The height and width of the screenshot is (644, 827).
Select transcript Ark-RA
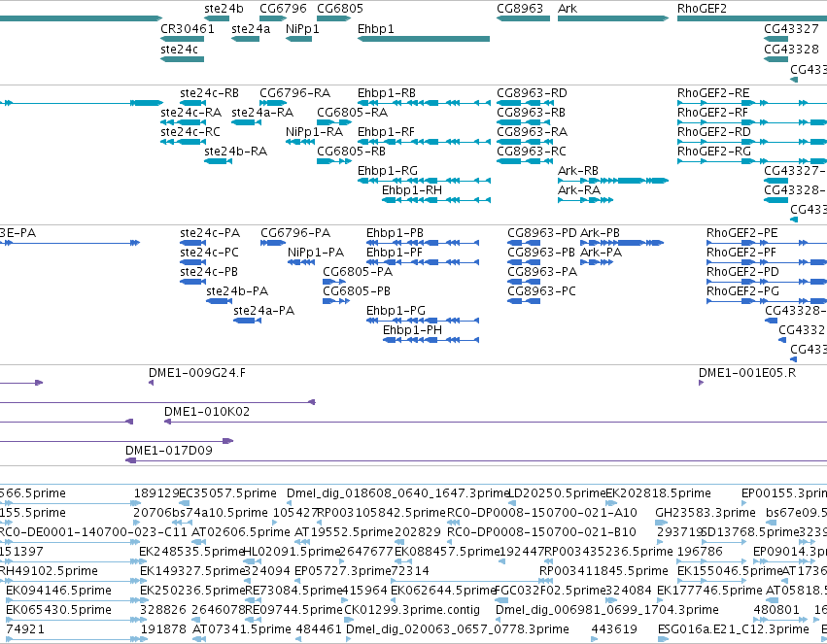coord(585,200)
